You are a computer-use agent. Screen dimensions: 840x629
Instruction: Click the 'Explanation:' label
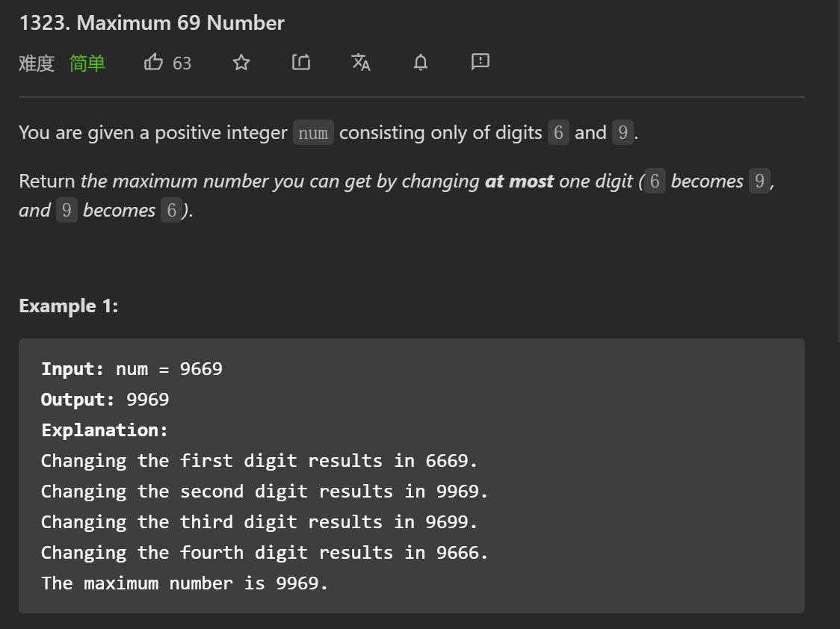(x=105, y=430)
